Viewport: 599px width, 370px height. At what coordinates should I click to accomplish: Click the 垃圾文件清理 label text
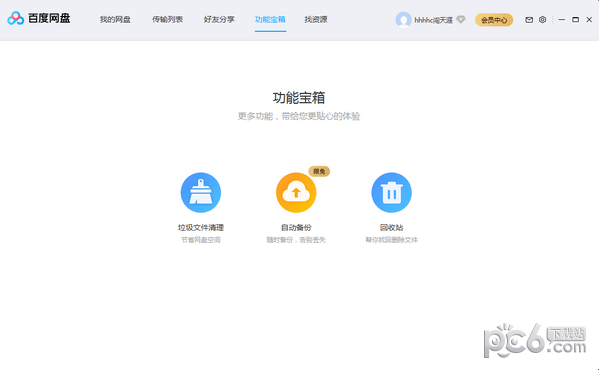[201, 228]
